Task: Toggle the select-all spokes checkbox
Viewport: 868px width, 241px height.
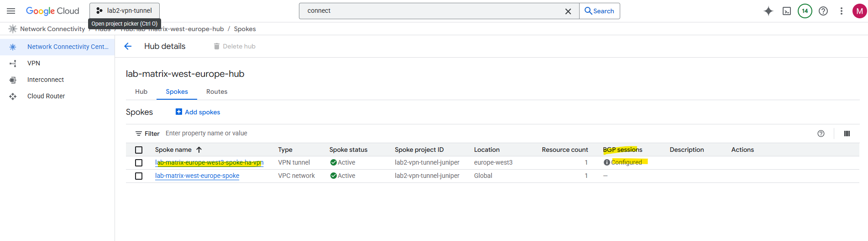Action: (139, 150)
